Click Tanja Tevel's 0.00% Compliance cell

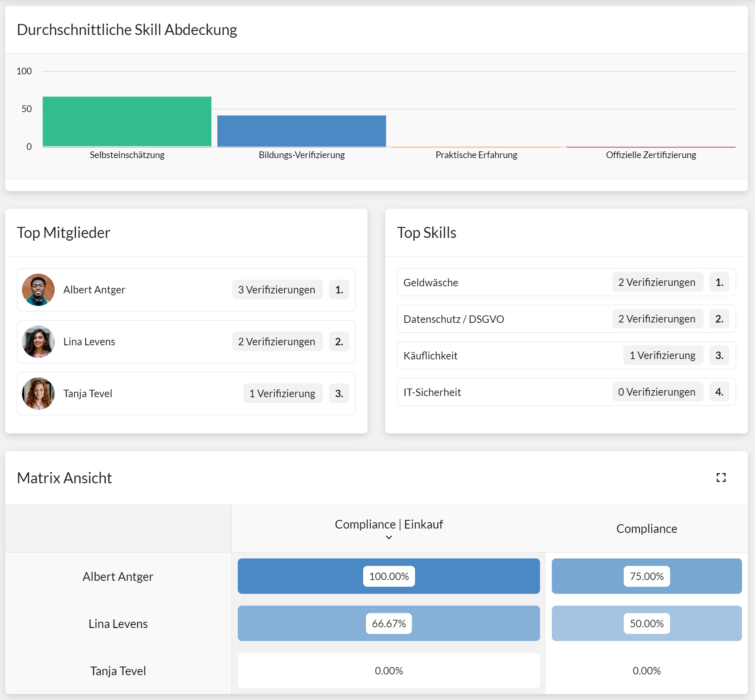click(x=647, y=671)
